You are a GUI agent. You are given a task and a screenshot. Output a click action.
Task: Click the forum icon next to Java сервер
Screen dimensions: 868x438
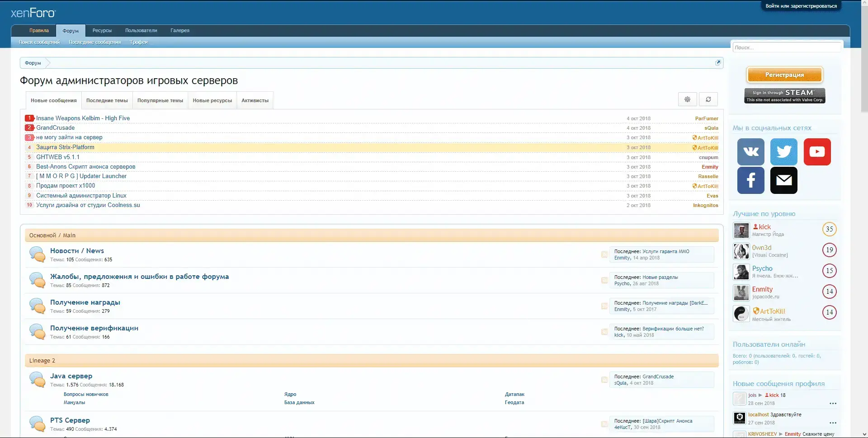coord(37,380)
